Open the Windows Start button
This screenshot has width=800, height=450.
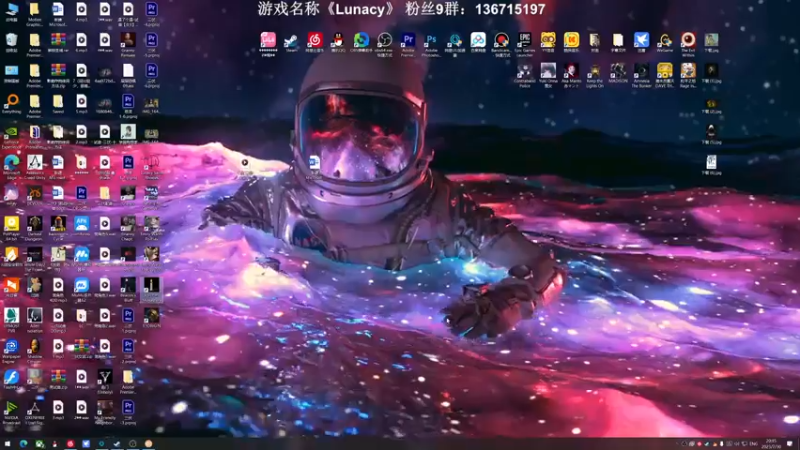(7, 443)
